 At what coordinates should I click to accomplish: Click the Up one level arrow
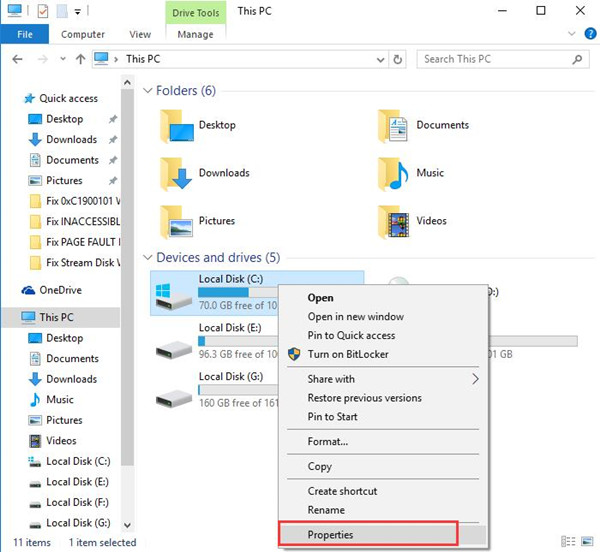click(80, 59)
